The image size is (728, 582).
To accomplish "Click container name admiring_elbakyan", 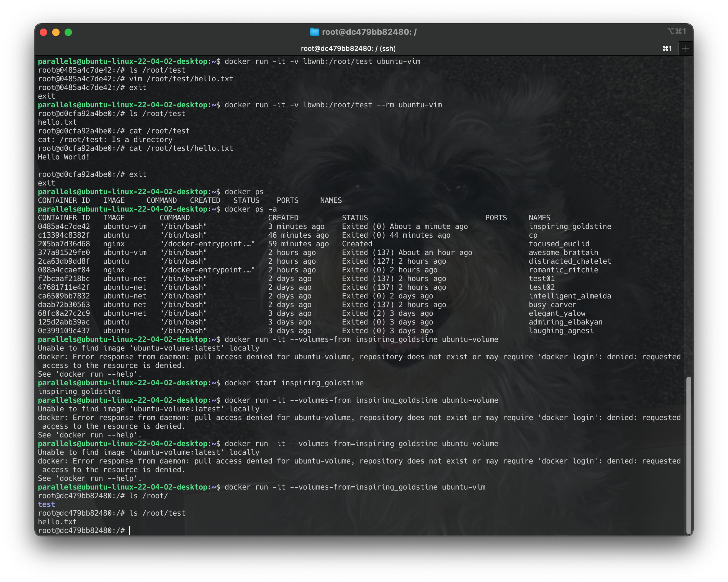I will tap(566, 322).
